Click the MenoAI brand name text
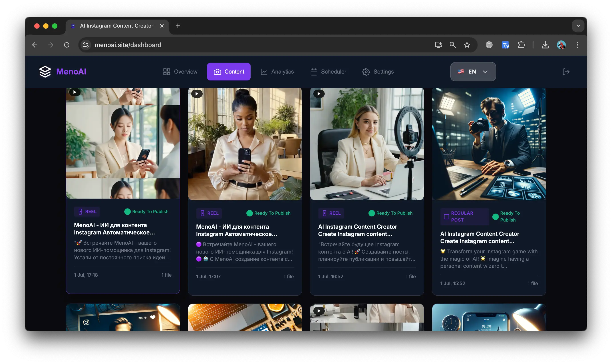The width and height of the screenshot is (612, 364). (x=71, y=72)
